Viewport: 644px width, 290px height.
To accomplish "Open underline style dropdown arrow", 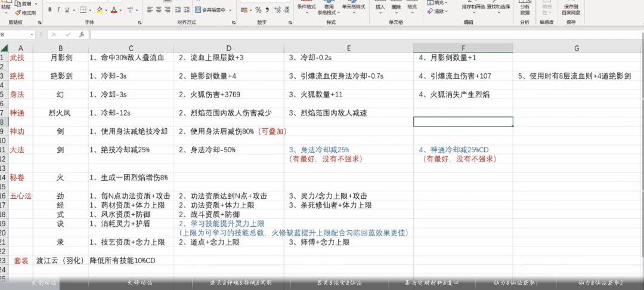I will tap(73, 10).
